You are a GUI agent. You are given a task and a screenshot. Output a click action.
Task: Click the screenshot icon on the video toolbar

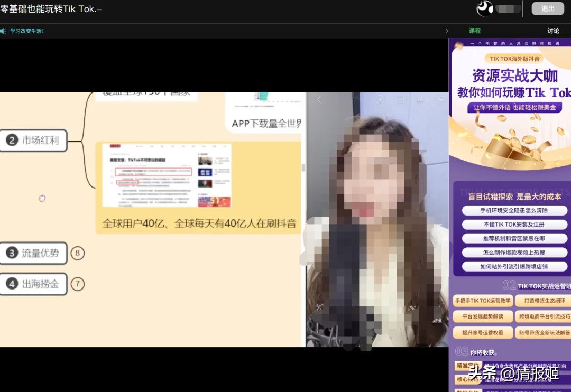point(399,99)
